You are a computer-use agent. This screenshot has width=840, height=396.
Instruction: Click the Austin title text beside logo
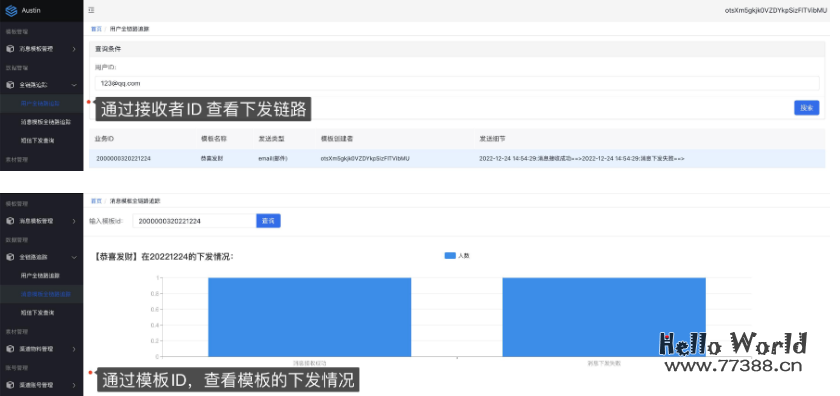click(31, 10)
